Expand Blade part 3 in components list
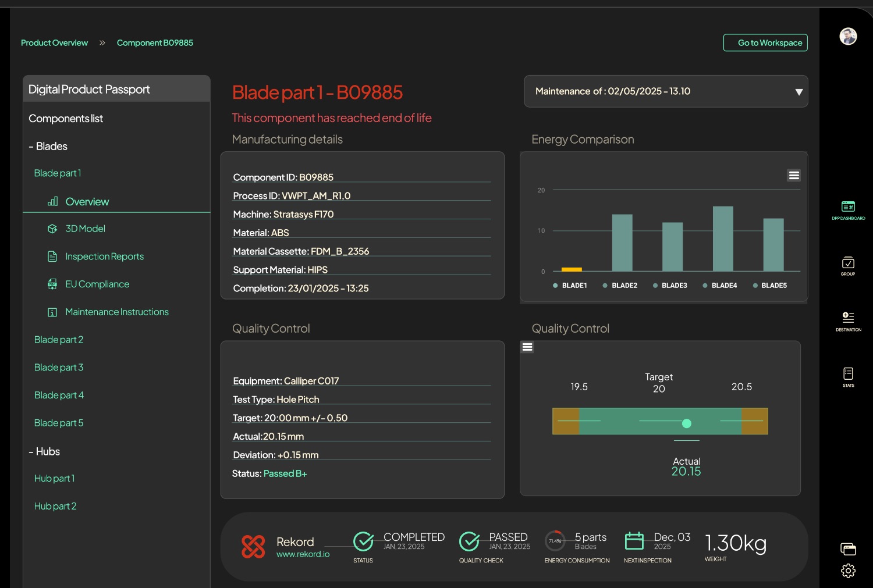 pyautogui.click(x=59, y=368)
